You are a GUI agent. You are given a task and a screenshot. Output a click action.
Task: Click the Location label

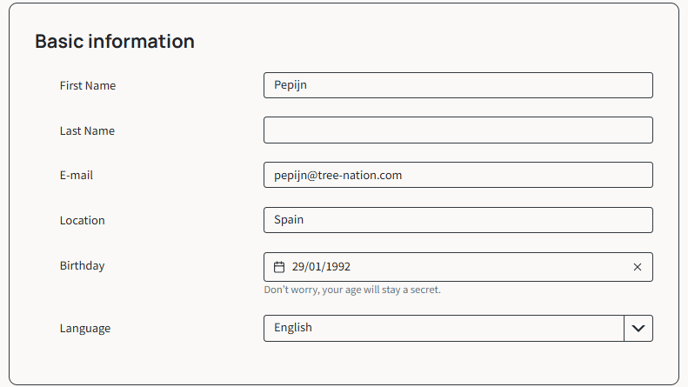tap(82, 220)
